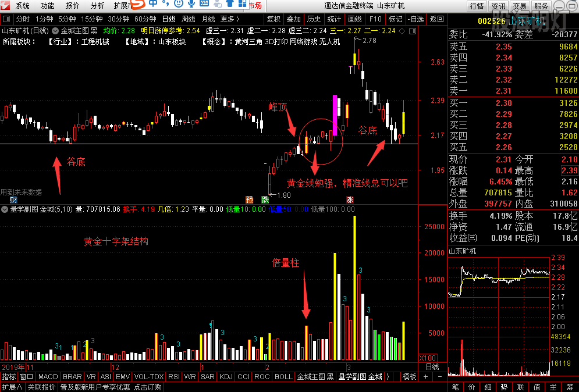The height and width of the screenshot is (392, 579).
Task: Open the 服务 service button
Action: (541, 6)
